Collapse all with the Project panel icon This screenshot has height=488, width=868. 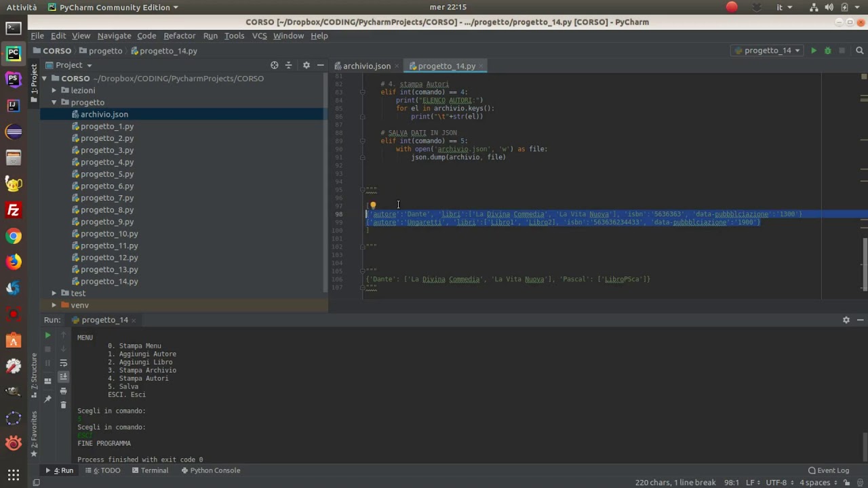pyautogui.click(x=288, y=65)
